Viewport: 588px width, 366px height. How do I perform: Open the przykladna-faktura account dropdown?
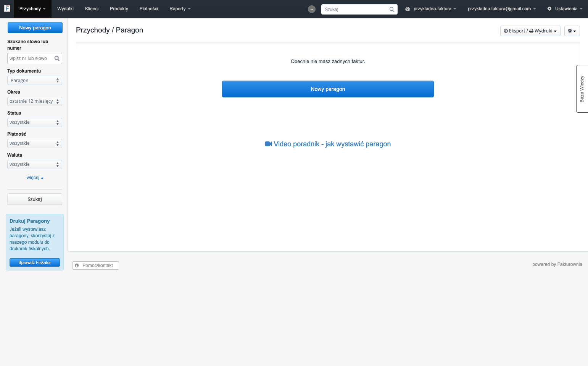tap(431, 9)
